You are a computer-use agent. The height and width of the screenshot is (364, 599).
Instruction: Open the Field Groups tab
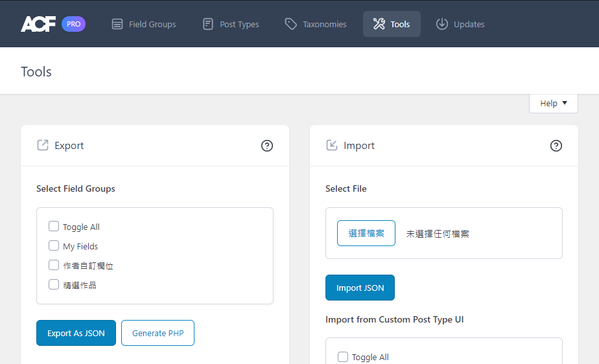144,24
